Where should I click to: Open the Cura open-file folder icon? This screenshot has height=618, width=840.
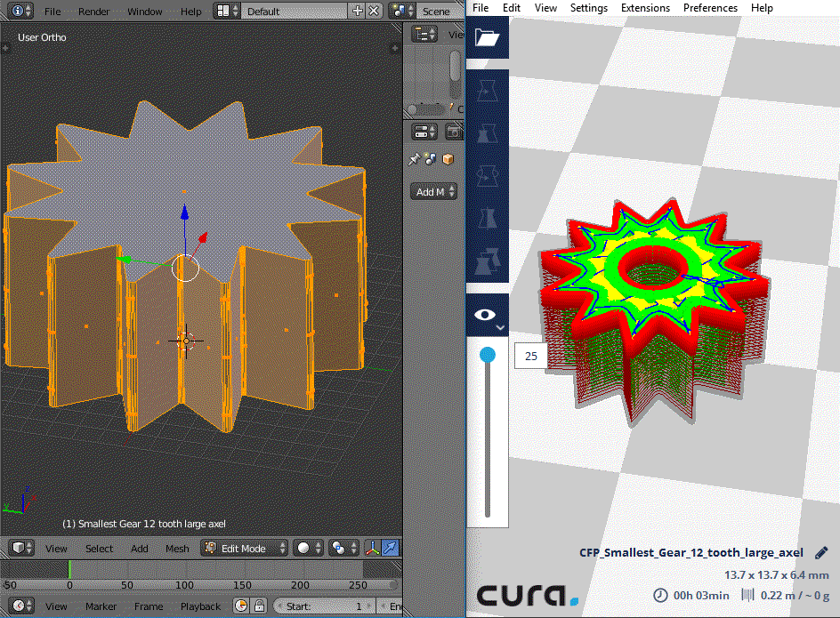point(487,37)
